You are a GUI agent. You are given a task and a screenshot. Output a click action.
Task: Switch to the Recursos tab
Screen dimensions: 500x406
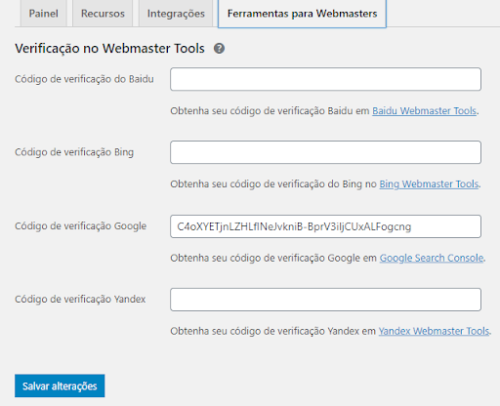[103, 13]
